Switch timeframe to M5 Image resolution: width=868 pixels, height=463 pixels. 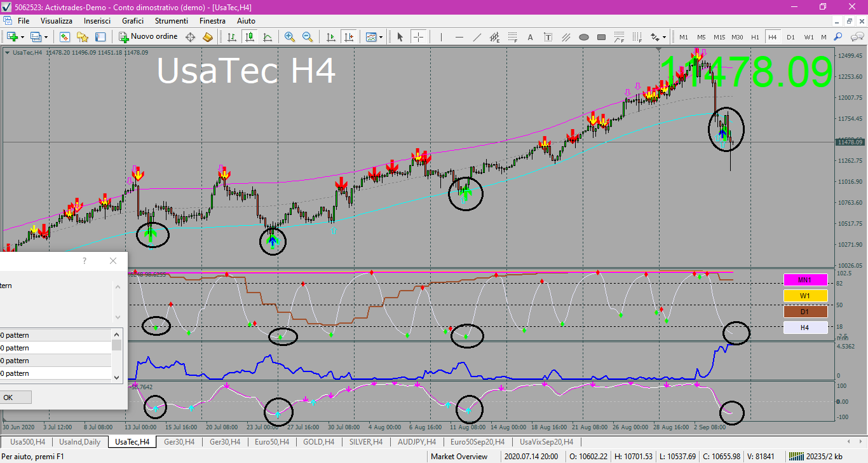702,37
